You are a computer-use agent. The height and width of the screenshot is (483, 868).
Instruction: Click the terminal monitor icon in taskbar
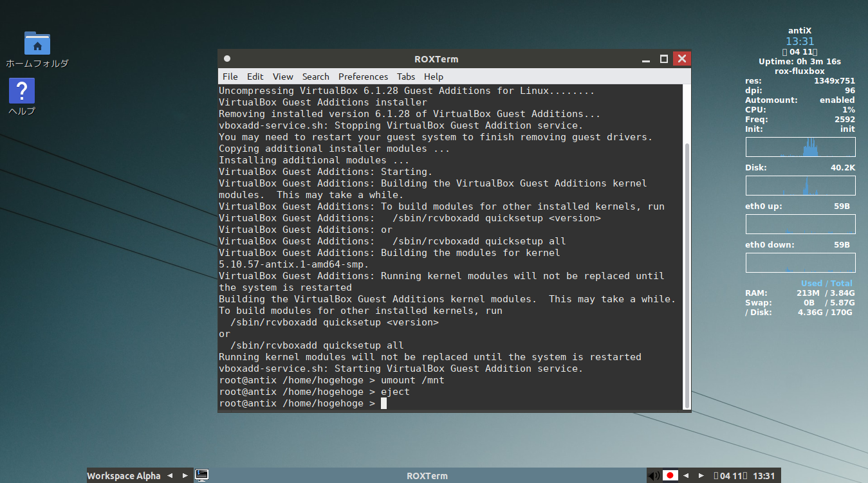202,475
